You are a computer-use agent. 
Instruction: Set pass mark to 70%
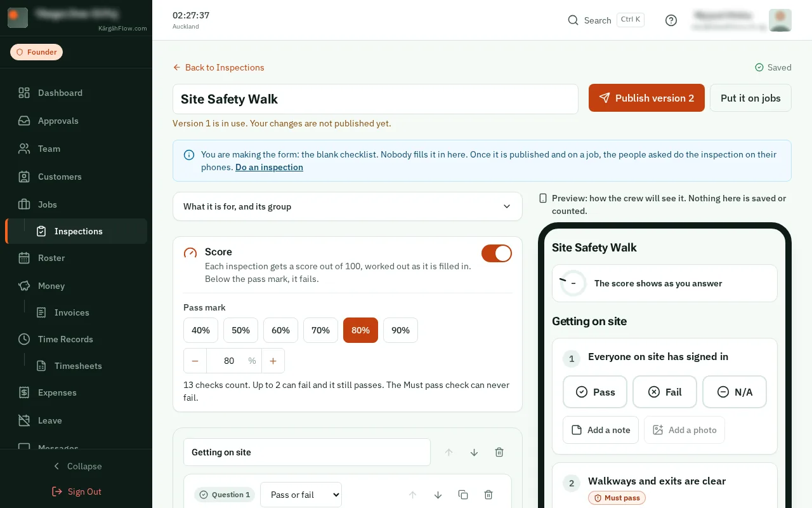pyautogui.click(x=321, y=330)
